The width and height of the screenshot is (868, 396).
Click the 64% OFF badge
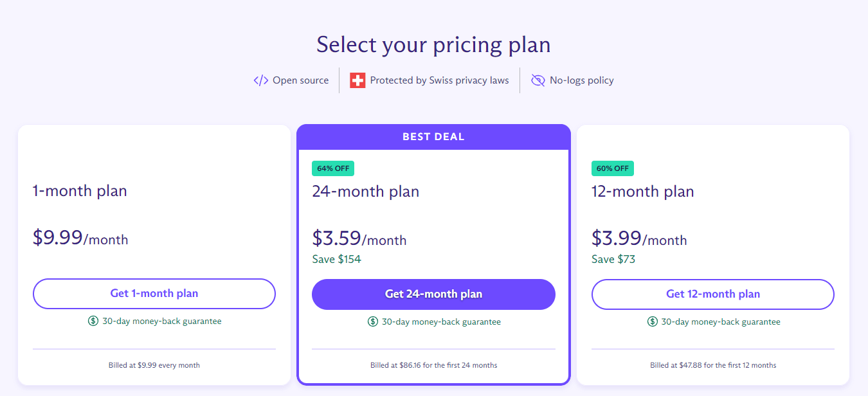click(x=333, y=168)
